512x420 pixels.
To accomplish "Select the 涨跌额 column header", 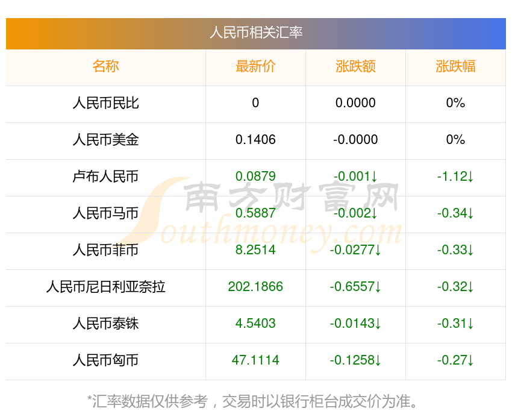I will point(355,66).
